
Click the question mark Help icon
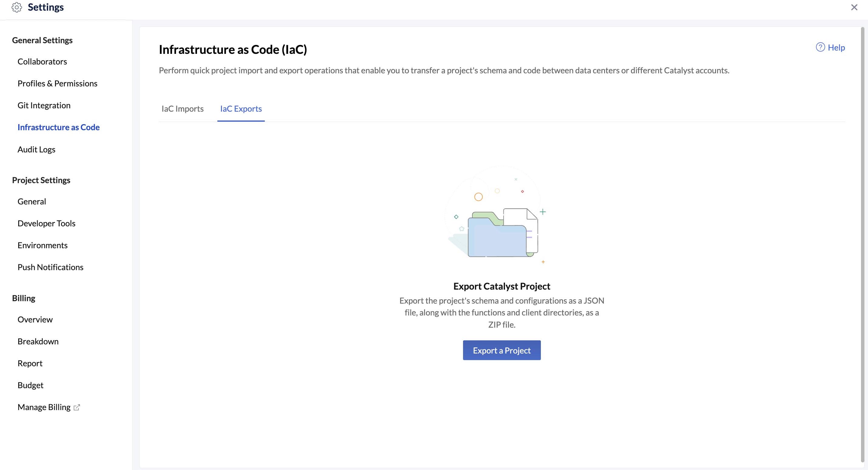tap(820, 47)
